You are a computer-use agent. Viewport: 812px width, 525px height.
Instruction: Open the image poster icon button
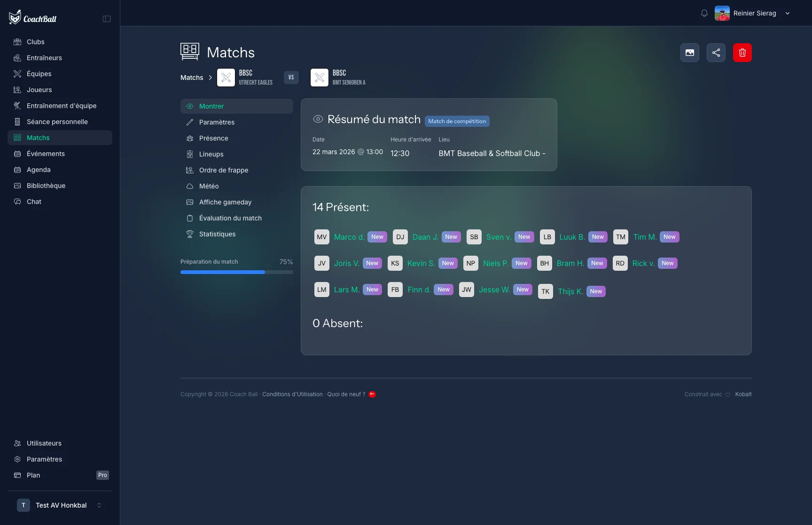pos(689,53)
